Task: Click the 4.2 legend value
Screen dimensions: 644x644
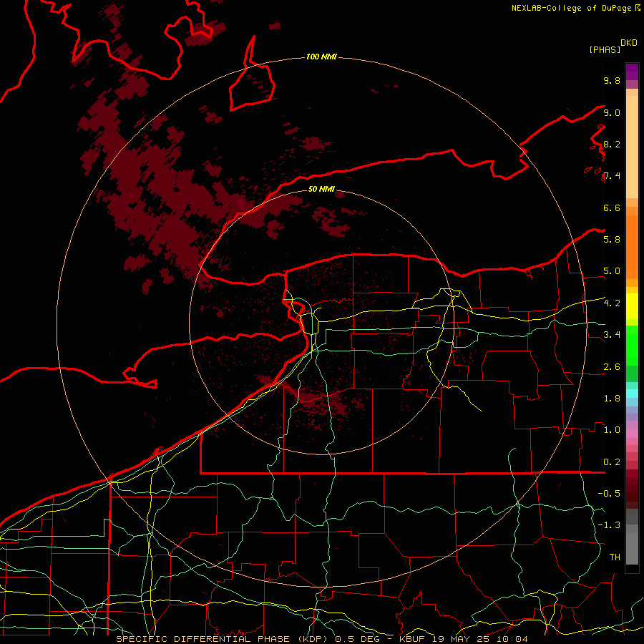Action: [612, 303]
